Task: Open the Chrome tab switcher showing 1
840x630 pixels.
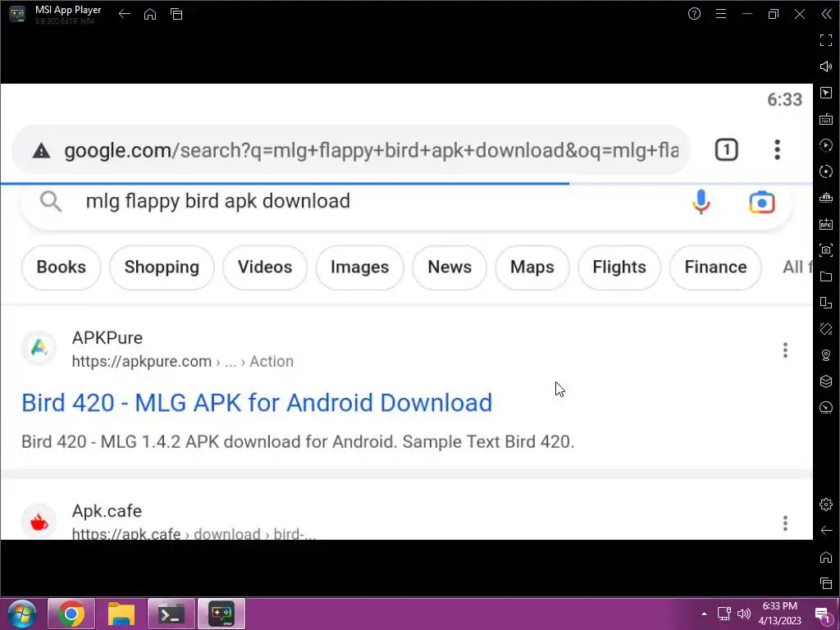Action: pos(727,150)
